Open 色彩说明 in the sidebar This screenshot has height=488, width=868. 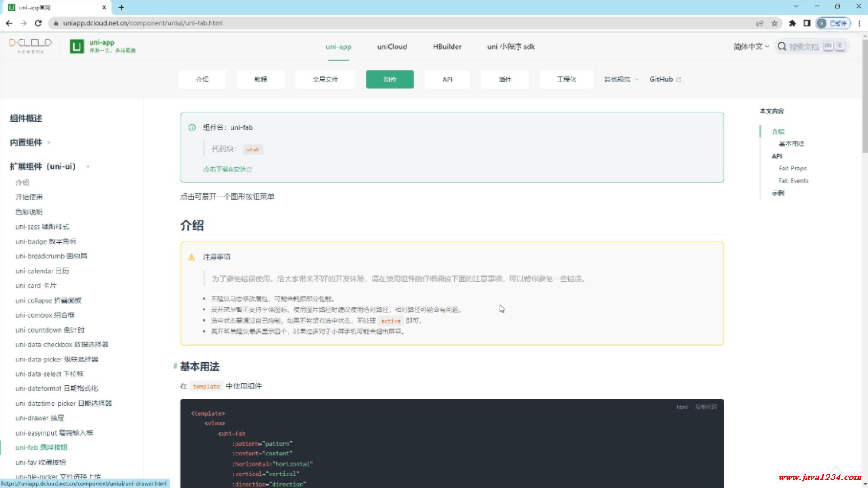(29, 212)
